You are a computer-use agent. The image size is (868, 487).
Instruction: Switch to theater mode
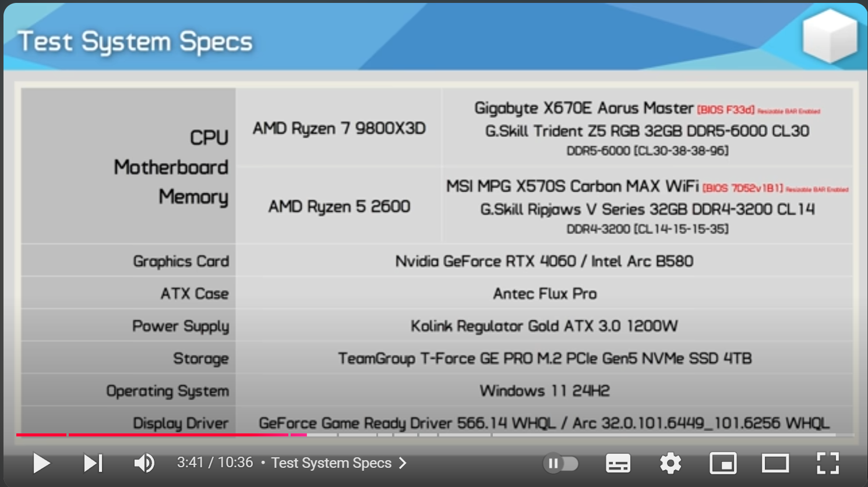coord(775,464)
